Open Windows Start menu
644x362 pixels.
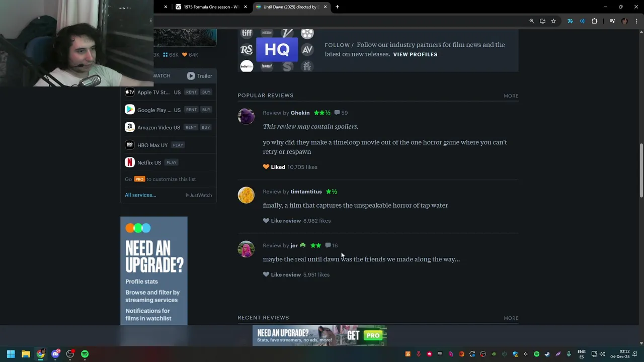[x=11, y=354]
